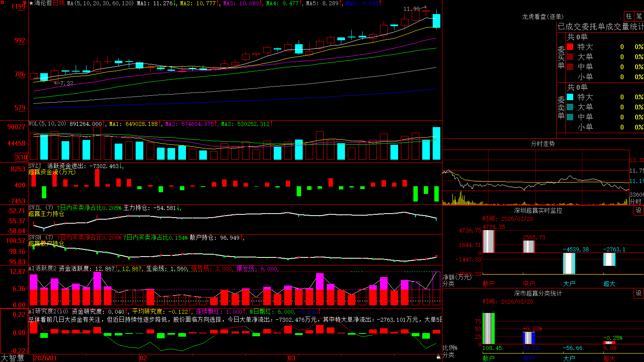Click the SVZL (7) indicator name
The height and width of the screenshot is (362, 644).
click(x=41, y=208)
